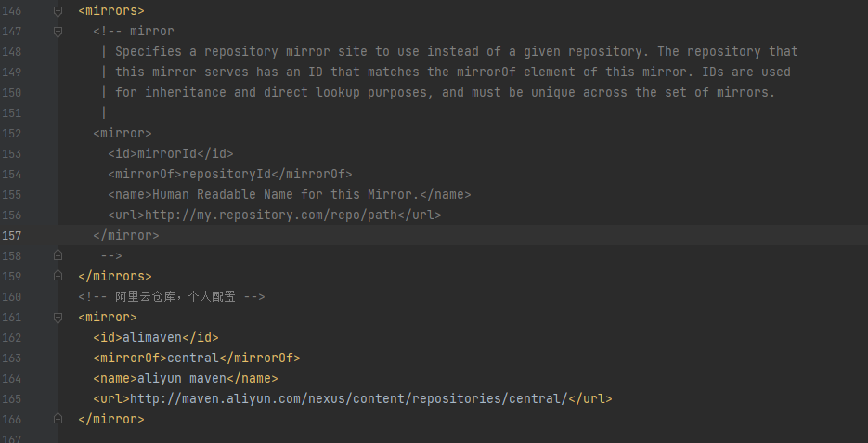Click the highlighted </mirror> on line 157
868x443 pixels.
[126, 235]
